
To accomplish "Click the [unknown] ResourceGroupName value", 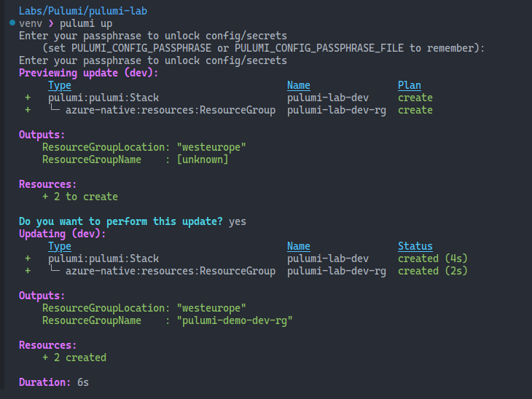I will click(x=202, y=159).
